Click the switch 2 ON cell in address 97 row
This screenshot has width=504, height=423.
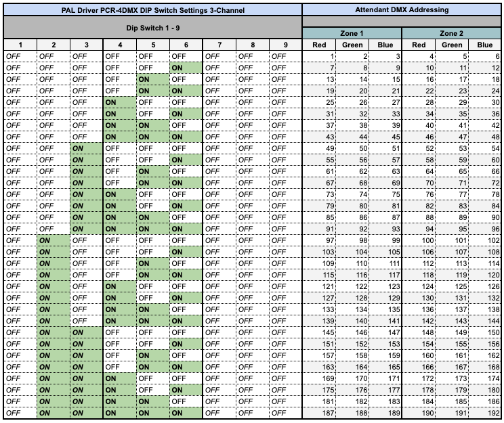54,240
